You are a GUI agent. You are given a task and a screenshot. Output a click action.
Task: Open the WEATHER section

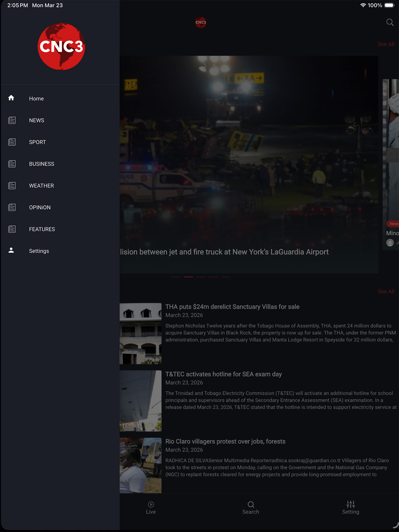coord(60,186)
